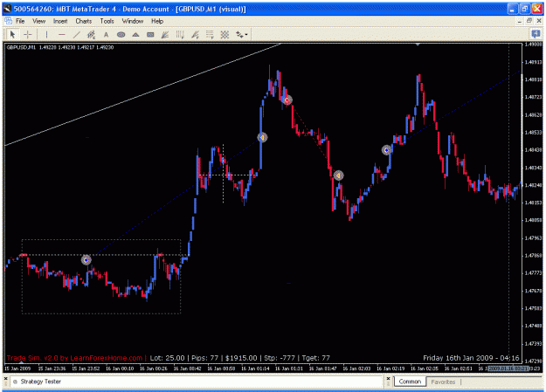546x392 pixels.
Task: Select the blue buy marker near bottom-left range
Action: tap(86, 260)
